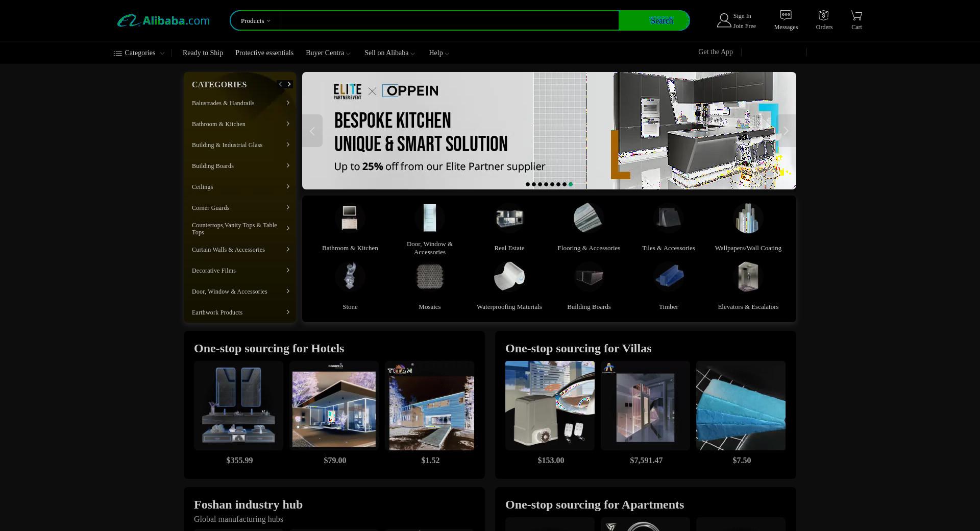Screen dimensions: 980x531
Task: Open the $355.99 hotel product thumbnail
Action: tap(238, 405)
